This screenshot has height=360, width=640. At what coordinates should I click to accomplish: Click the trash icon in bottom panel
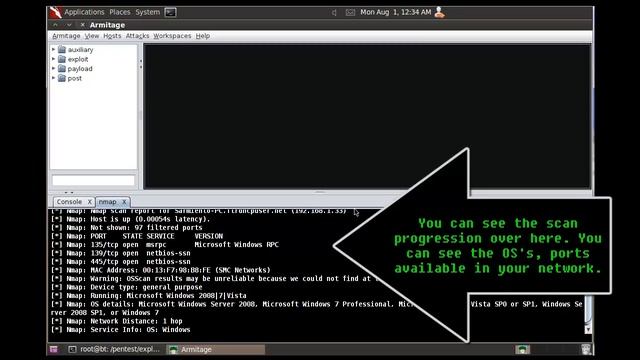[586, 349]
